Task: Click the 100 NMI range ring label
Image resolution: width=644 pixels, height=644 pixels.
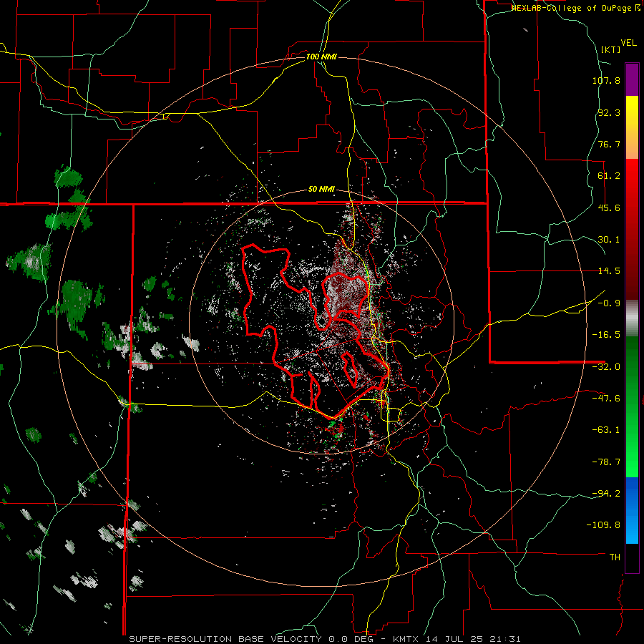Action: [x=321, y=57]
